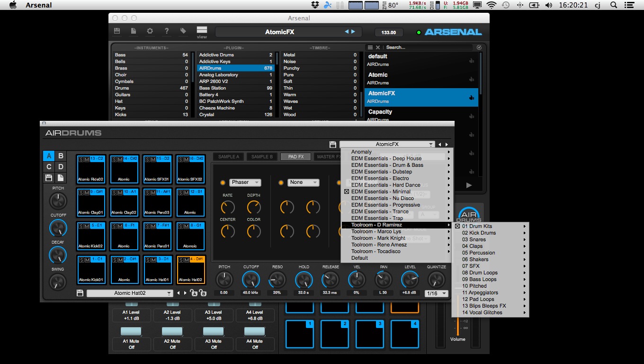Clear the search with the X icon
This screenshot has width=644, height=364.
(x=378, y=47)
